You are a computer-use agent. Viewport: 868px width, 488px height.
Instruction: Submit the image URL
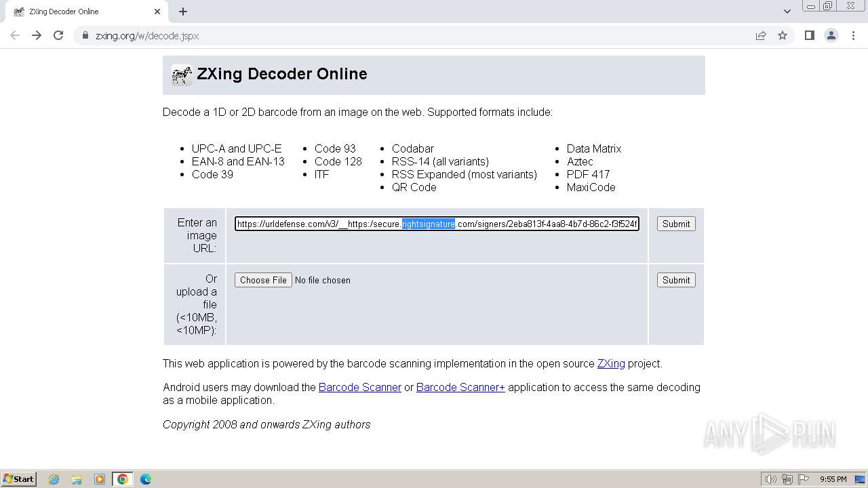coord(676,224)
